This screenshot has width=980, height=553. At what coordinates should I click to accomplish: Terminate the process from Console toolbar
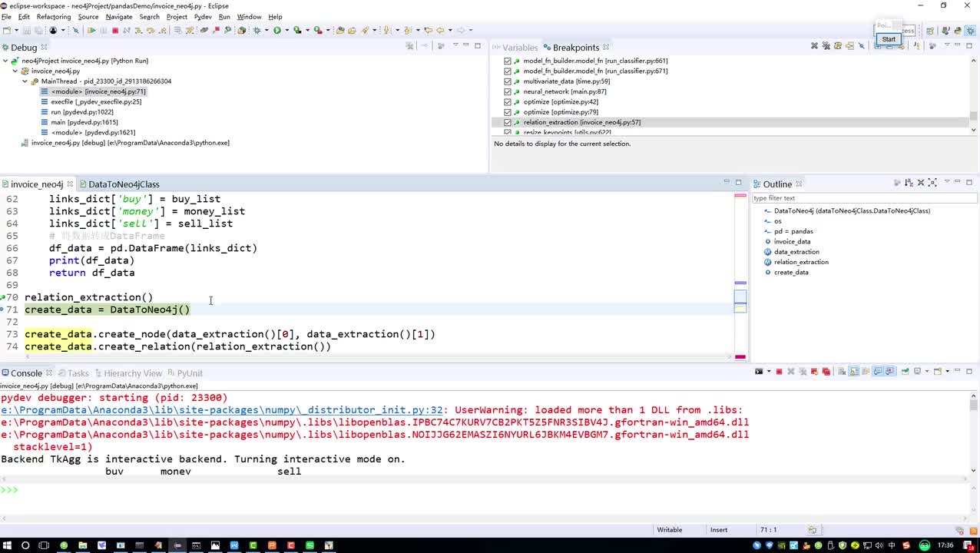coord(779,372)
